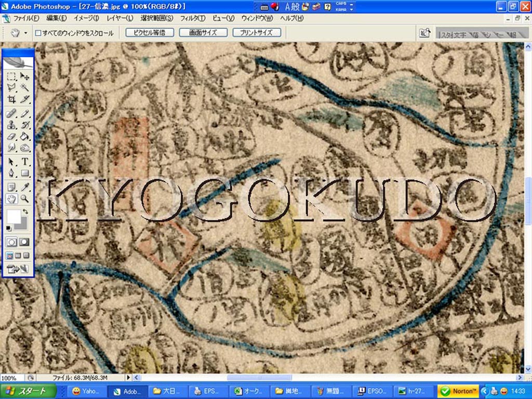The width and height of the screenshot is (532, 399).
Task: Swap foreground and background colors
Action: (x=25, y=212)
